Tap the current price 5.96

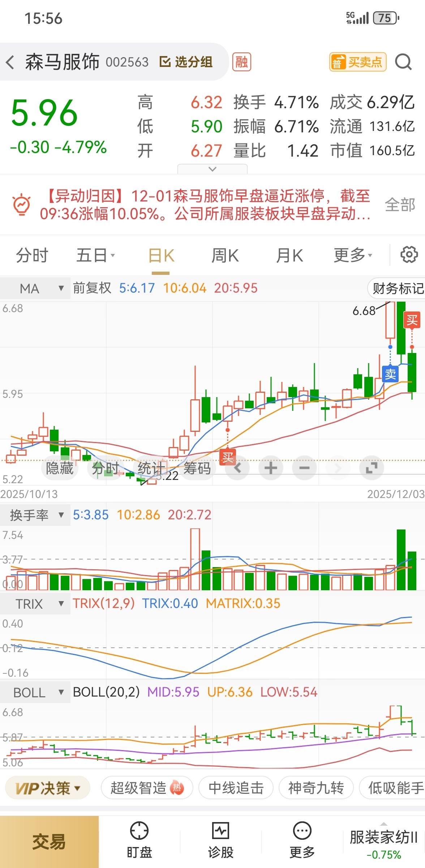tap(44, 113)
